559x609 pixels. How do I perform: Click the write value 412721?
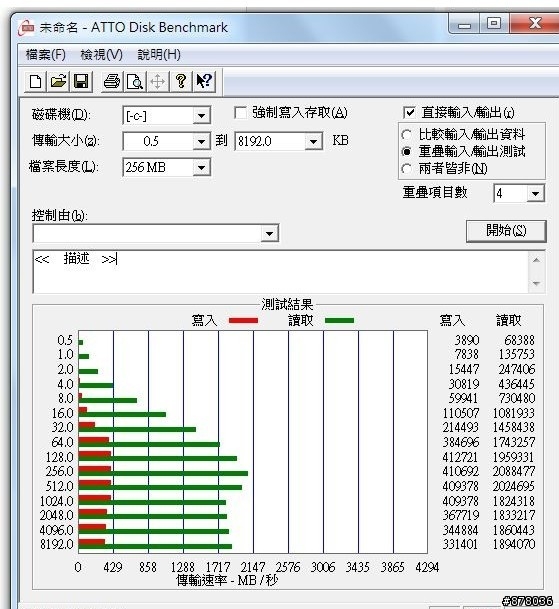coord(461,457)
